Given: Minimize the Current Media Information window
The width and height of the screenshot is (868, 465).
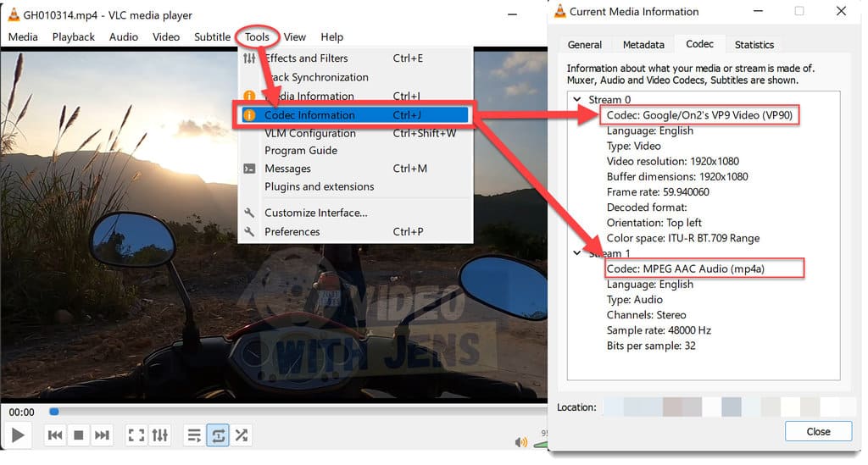Looking at the screenshot, I should (x=759, y=11).
